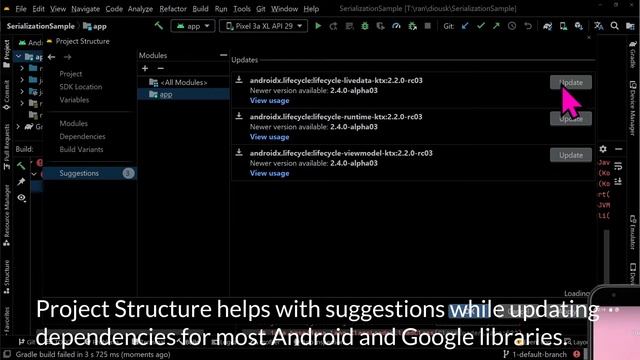Update lifecycle-livedata-ktx dependency

tap(571, 82)
